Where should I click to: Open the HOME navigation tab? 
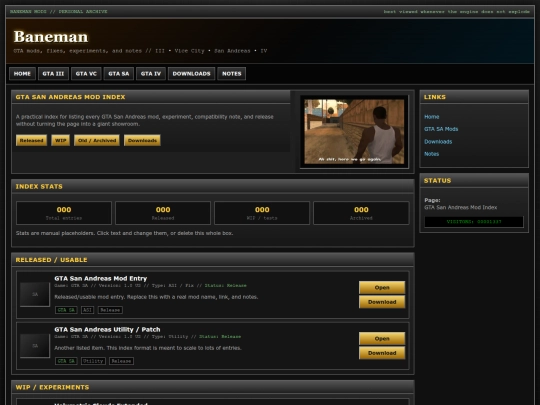click(x=22, y=74)
